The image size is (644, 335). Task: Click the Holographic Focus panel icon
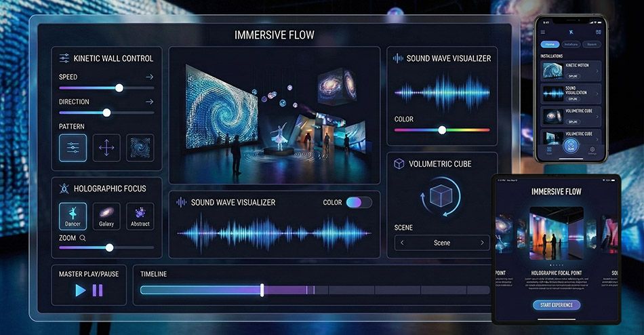pyautogui.click(x=64, y=189)
